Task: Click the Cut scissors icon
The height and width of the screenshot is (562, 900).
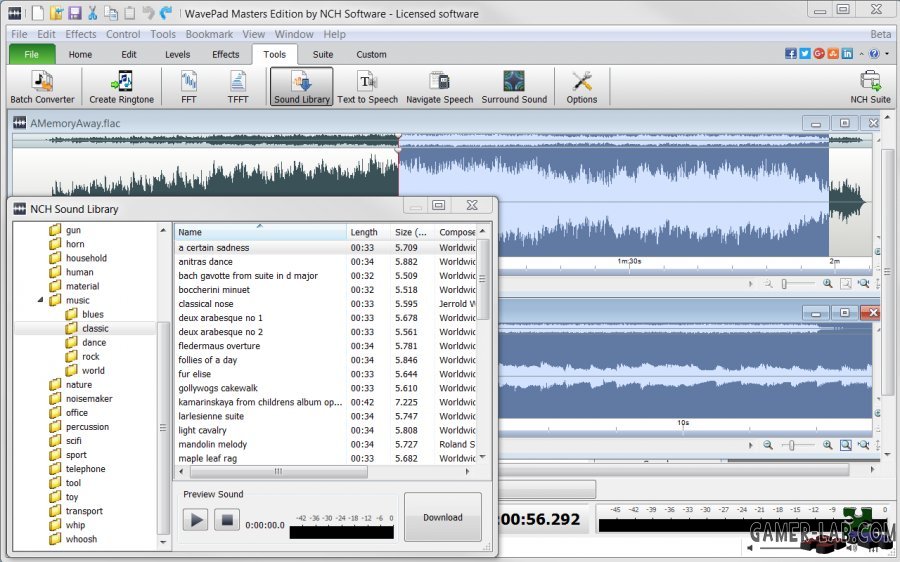Action: 92,13
